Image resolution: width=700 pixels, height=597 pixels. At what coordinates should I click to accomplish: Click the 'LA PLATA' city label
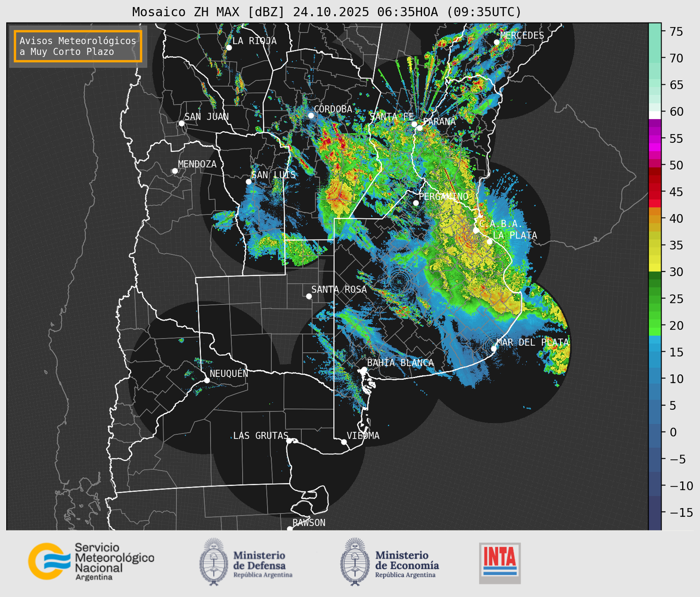[x=515, y=235]
